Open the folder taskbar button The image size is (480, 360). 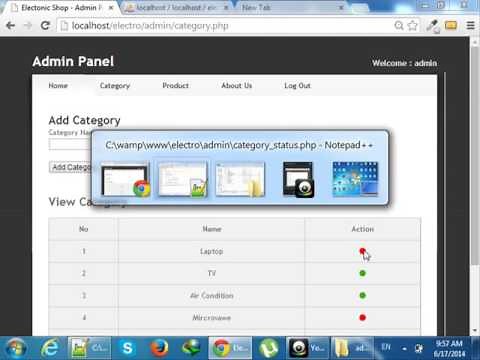(x=351, y=348)
